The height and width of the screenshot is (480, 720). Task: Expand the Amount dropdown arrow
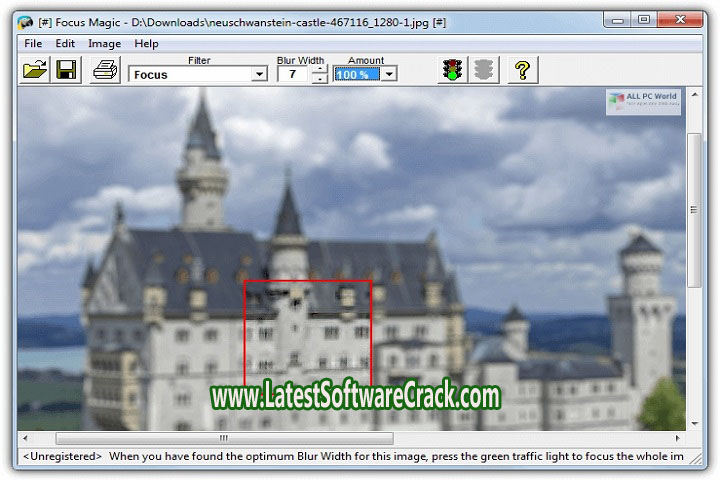[x=389, y=74]
